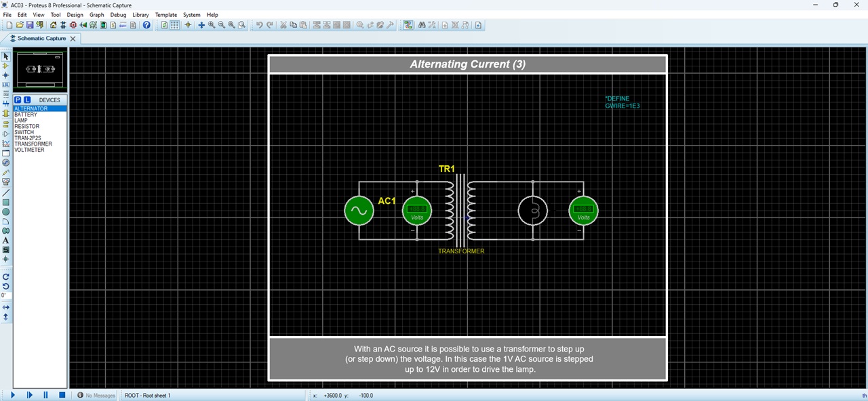Open the help question mark icon
868x401 pixels.
click(146, 25)
